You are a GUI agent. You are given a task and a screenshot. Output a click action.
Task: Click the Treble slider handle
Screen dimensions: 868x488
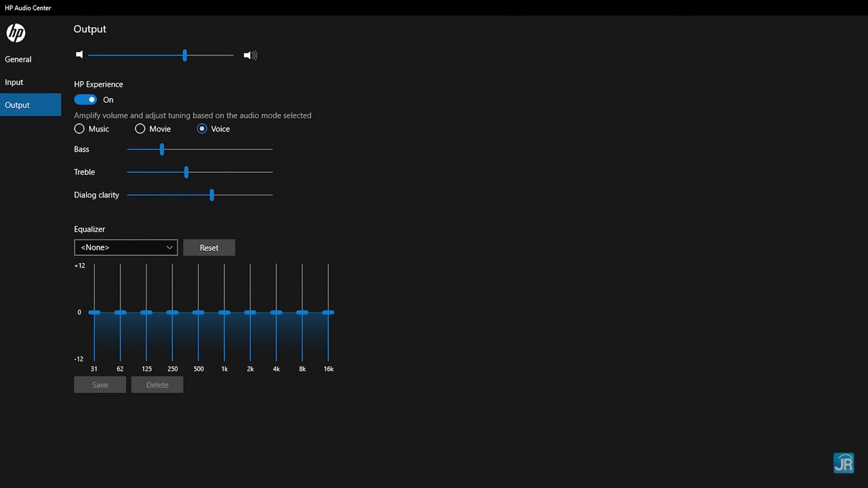[186, 172]
